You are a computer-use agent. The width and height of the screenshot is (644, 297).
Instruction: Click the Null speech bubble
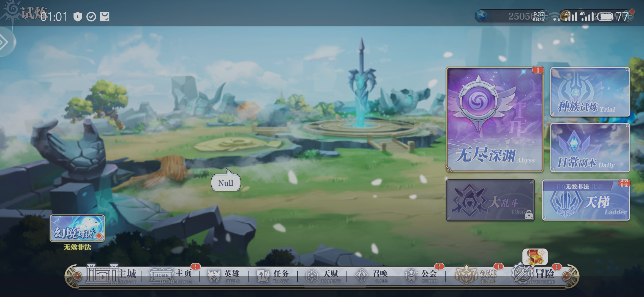226,183
